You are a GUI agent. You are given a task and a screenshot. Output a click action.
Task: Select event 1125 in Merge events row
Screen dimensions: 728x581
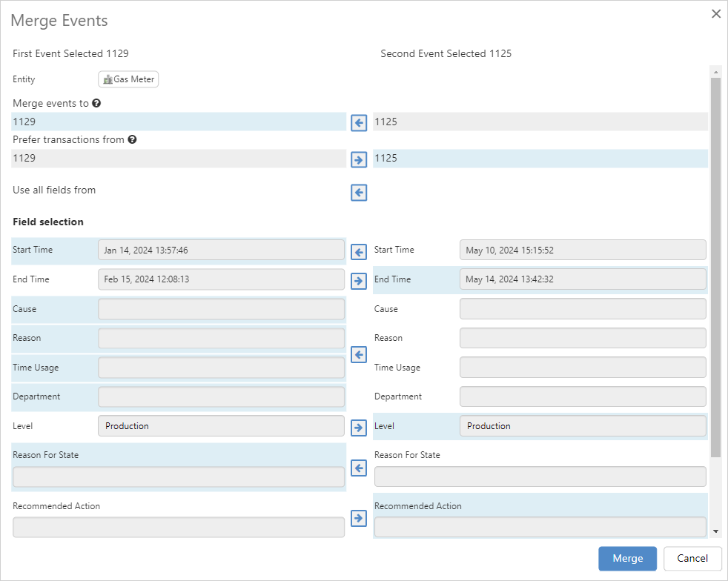[540, 122]
